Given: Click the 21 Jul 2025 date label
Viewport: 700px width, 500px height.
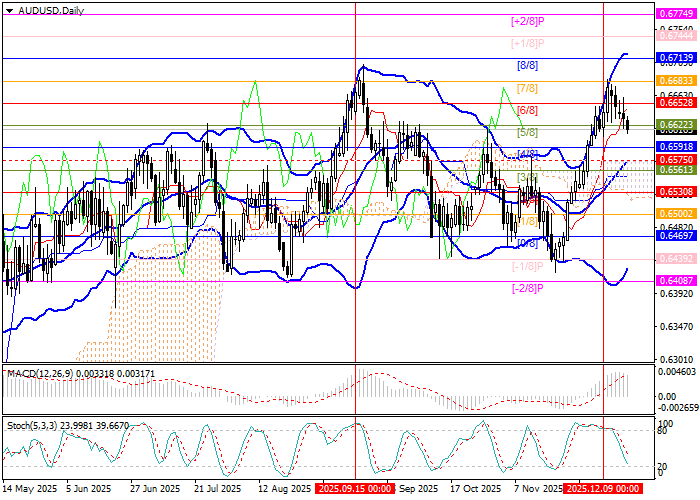Looking at the screenshot, I should [219, 488].
